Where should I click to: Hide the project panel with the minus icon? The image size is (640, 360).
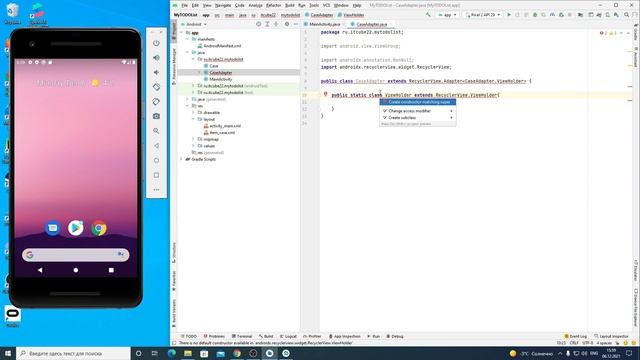pyautogui.click(x=296, y=24)
